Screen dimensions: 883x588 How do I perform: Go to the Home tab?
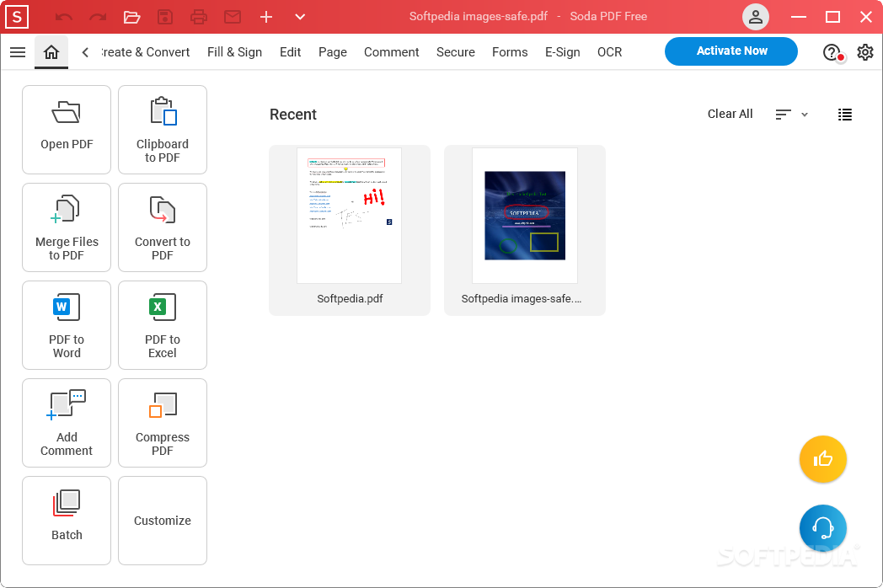tap(51, 52)
